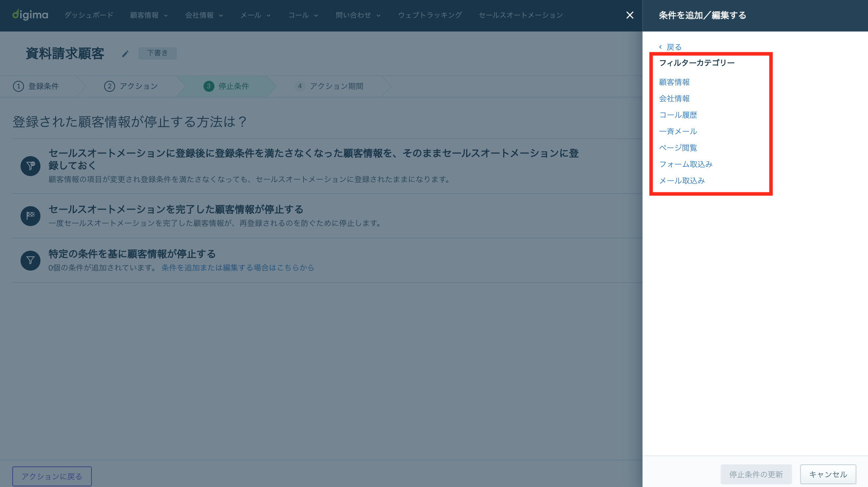The height and width of the screenshot is (487, 868).
Task: Click the digima logo
Action: (30, 15)
